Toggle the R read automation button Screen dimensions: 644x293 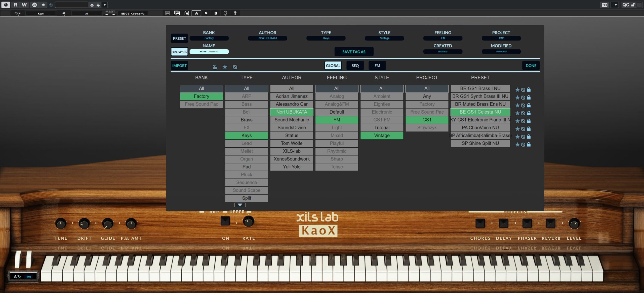15,5
